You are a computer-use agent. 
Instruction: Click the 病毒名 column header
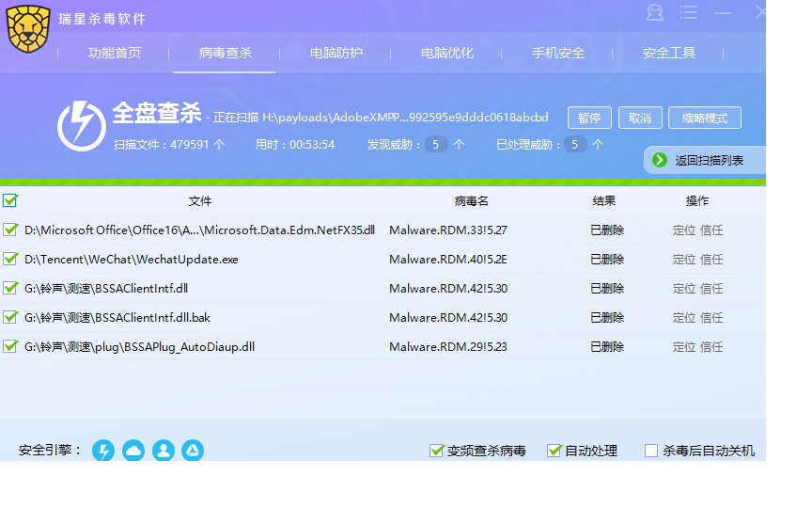coord(471,200)
